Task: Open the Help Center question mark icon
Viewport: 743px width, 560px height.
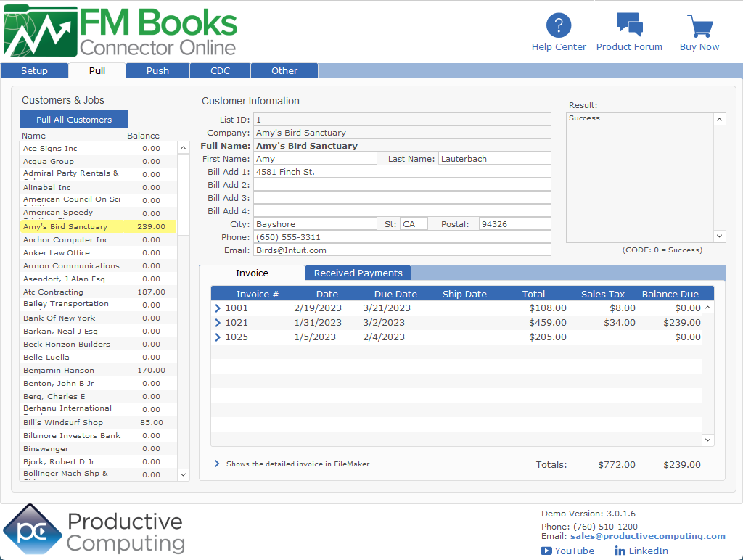Action: (558, 25)
